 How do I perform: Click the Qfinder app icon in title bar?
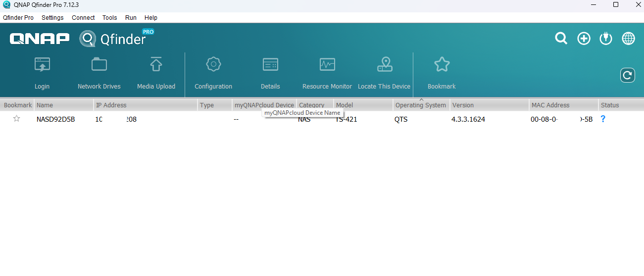pos(6,4)
